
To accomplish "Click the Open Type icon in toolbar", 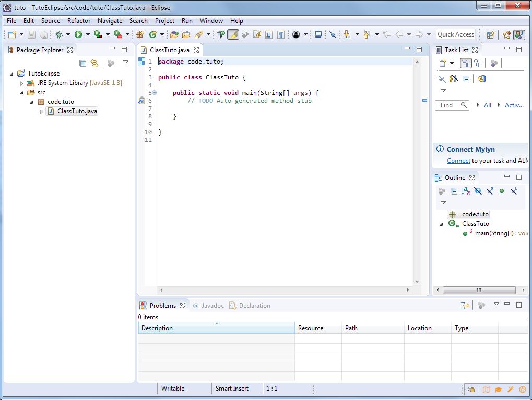I will pyautogui.click(x=174, y=34).
